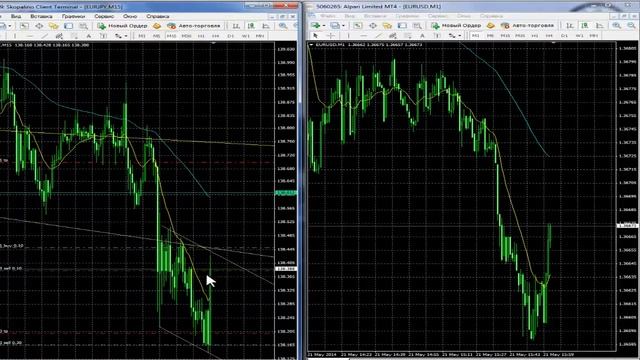Open Data Window icon in EURJPY window
Viewport: 640px width, 360px height.
(39, 26)
